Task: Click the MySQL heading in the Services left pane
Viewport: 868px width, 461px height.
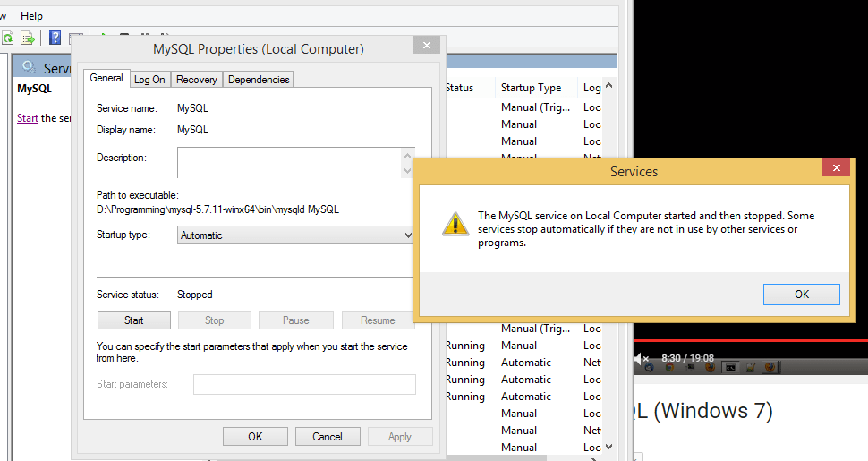Action: pyautogui.click(x=34, y=88)
